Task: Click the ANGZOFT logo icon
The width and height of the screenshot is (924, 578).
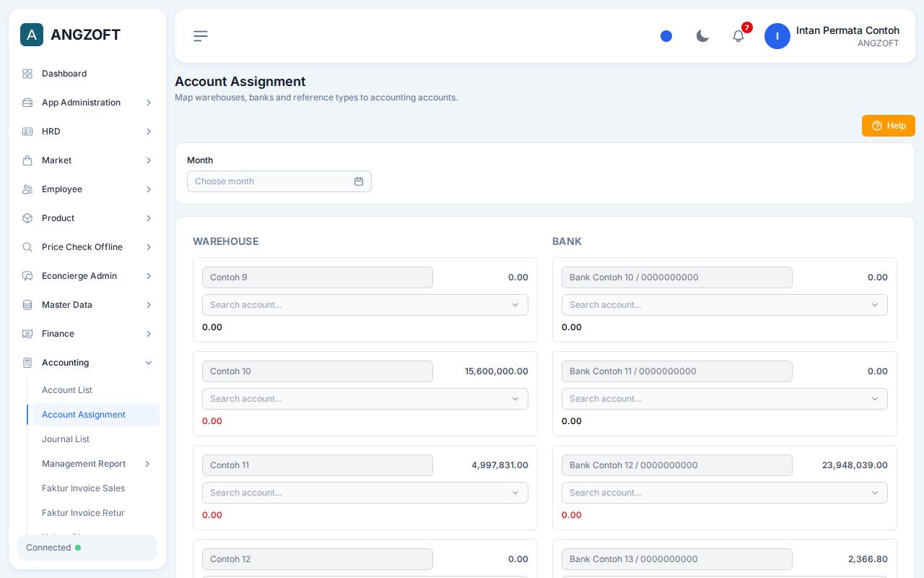Action: [32, 35]
